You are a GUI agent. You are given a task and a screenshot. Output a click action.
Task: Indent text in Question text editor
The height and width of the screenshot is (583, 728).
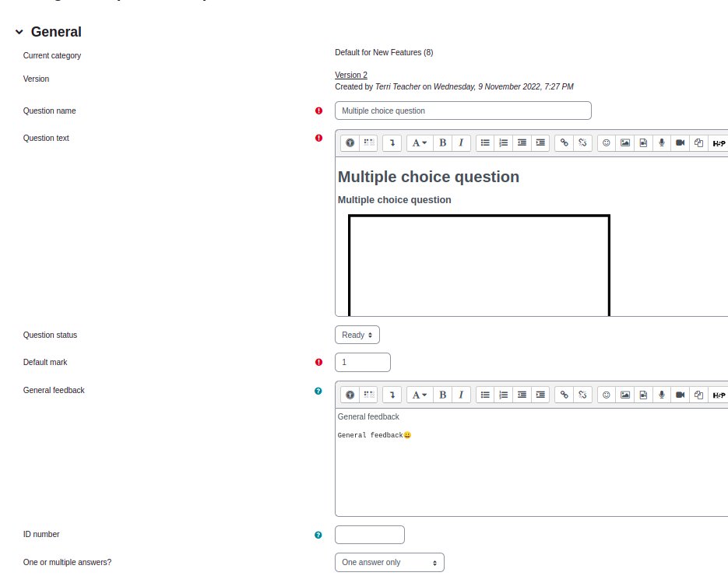click(540, 143)
